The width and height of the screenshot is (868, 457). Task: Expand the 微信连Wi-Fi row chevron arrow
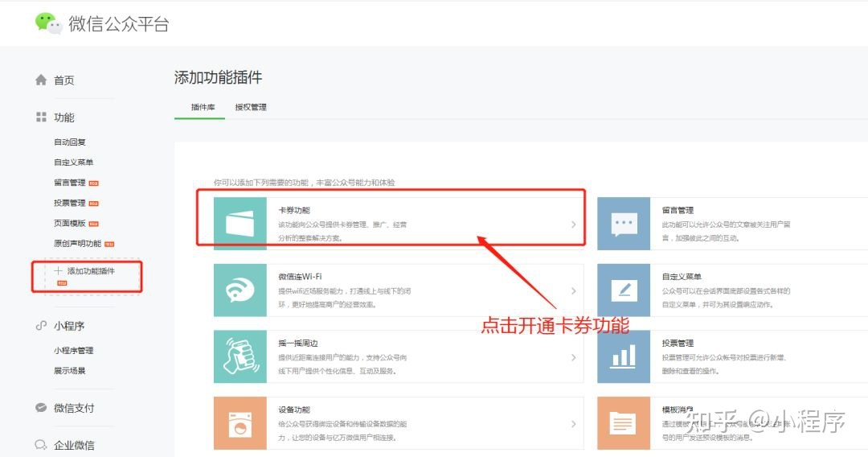tap(573, 290)
